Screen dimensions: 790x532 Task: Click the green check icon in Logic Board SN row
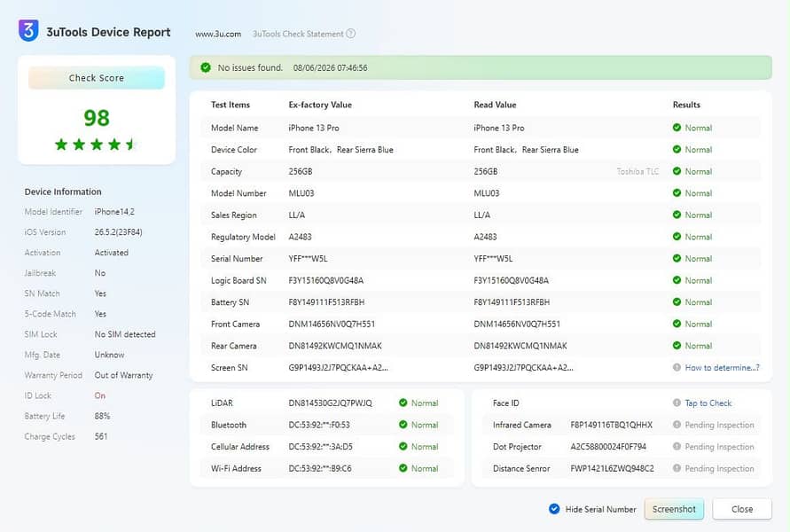coord(677,280)
